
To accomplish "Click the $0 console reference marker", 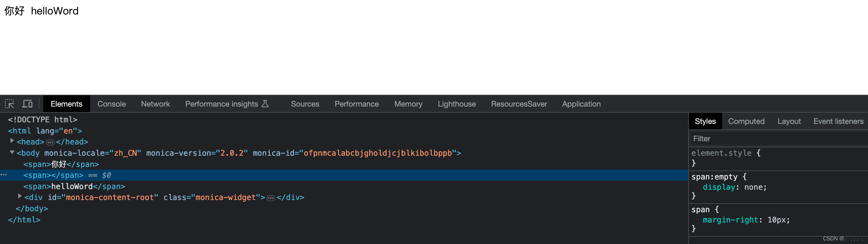I will (x=106, y=176).
